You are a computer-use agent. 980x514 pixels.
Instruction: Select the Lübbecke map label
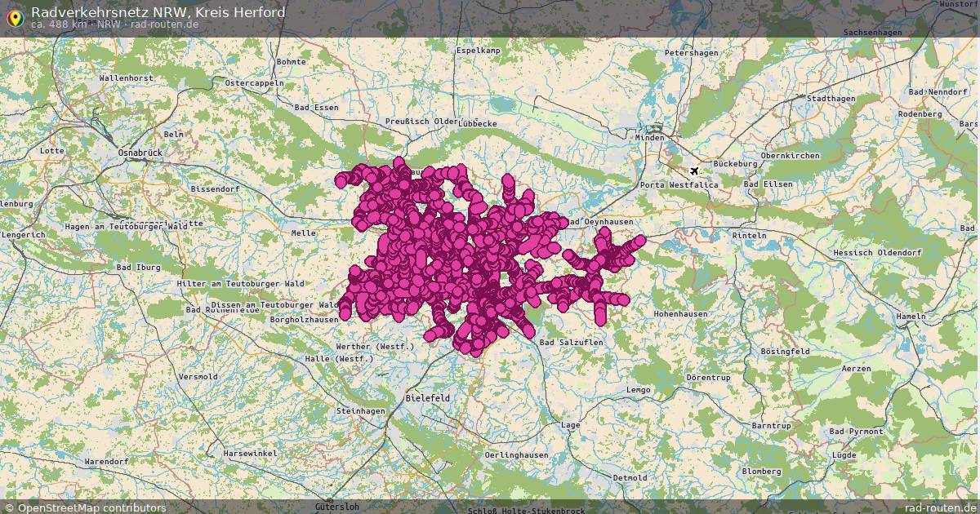(x=478, y=122)
